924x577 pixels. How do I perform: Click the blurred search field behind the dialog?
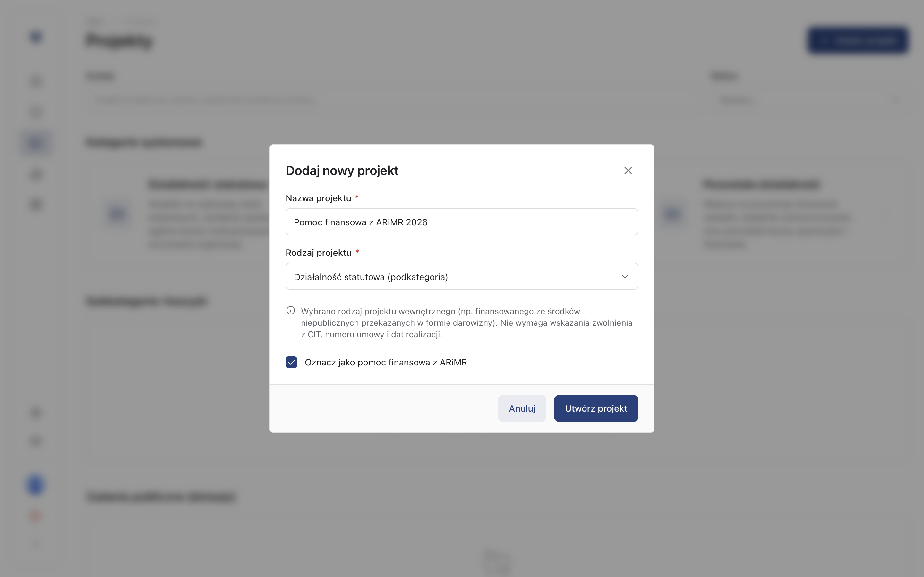[206, 100]
